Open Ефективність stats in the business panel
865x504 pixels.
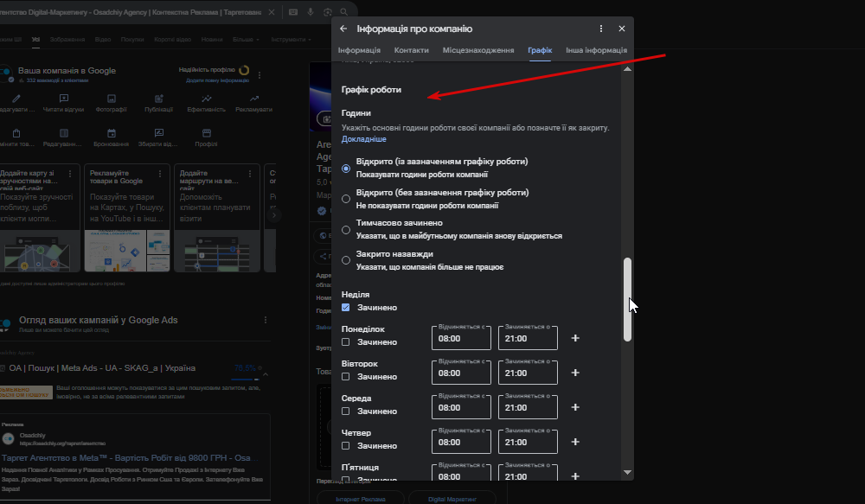(207, 103)
